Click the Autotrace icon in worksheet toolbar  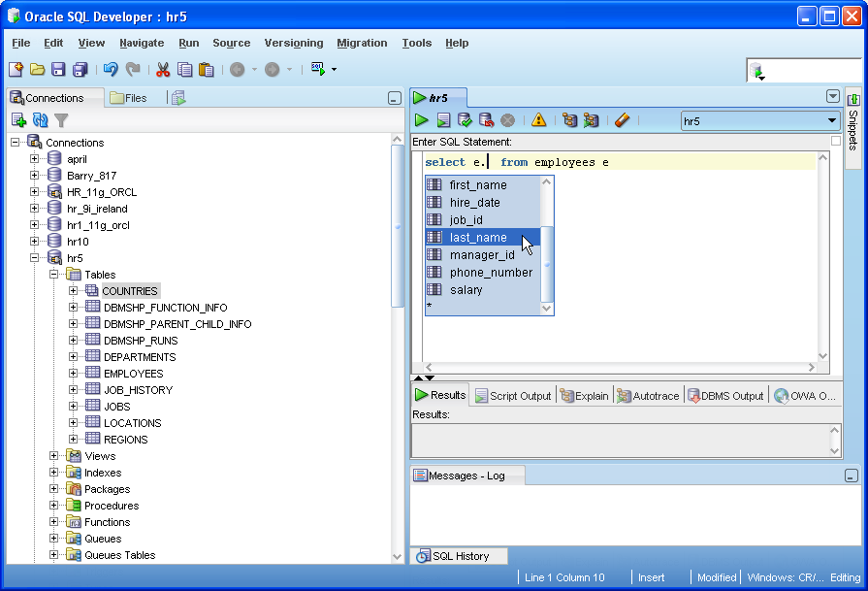592,119
